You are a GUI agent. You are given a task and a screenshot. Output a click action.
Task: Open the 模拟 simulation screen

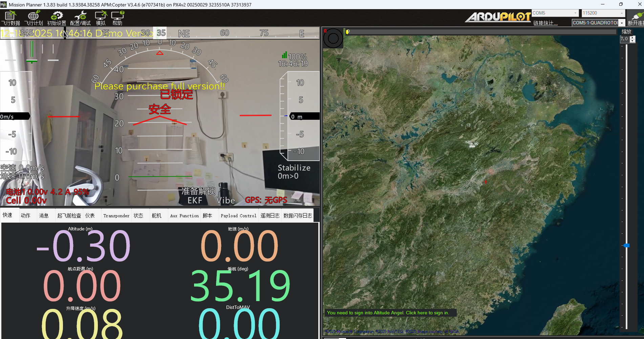pos(101,18)
